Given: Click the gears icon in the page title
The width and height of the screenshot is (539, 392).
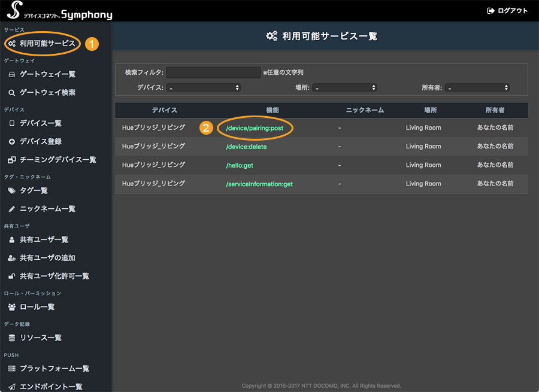Looking at the screenshot, I should click(271, 36).
